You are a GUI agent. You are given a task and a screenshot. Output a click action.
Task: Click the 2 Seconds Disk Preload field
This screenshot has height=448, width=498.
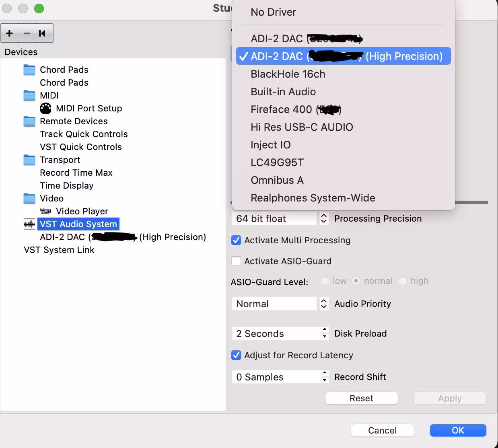(276, 333)
